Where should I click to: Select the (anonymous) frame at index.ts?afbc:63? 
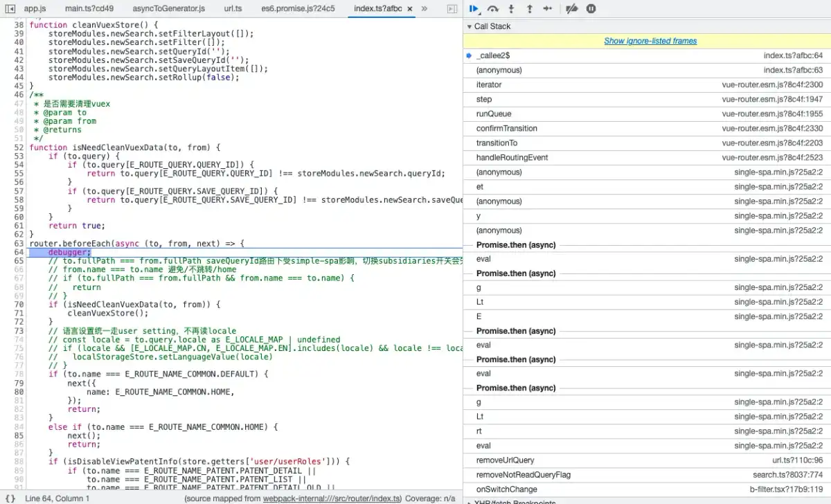[x=647, y=70]
